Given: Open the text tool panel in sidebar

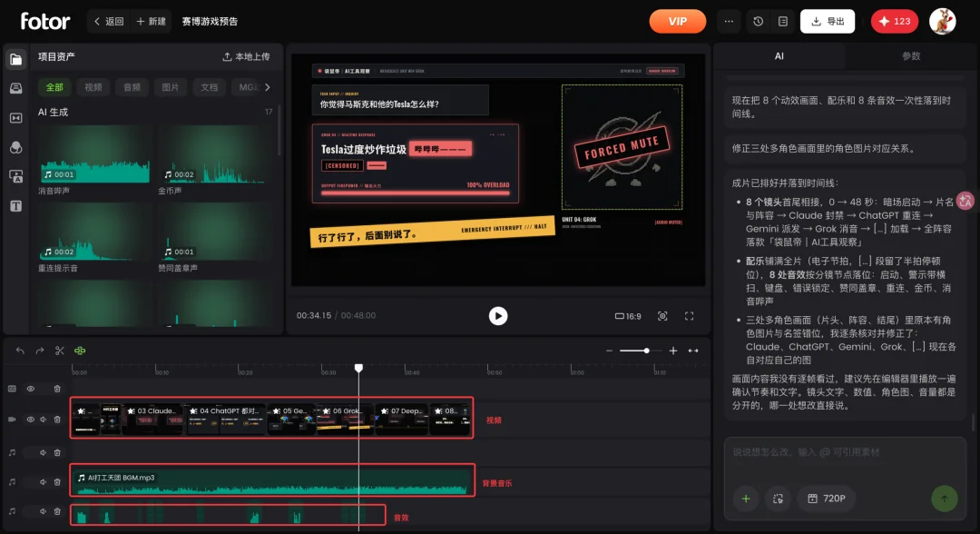Looking at the screenshot, I should tap(16, 206).
